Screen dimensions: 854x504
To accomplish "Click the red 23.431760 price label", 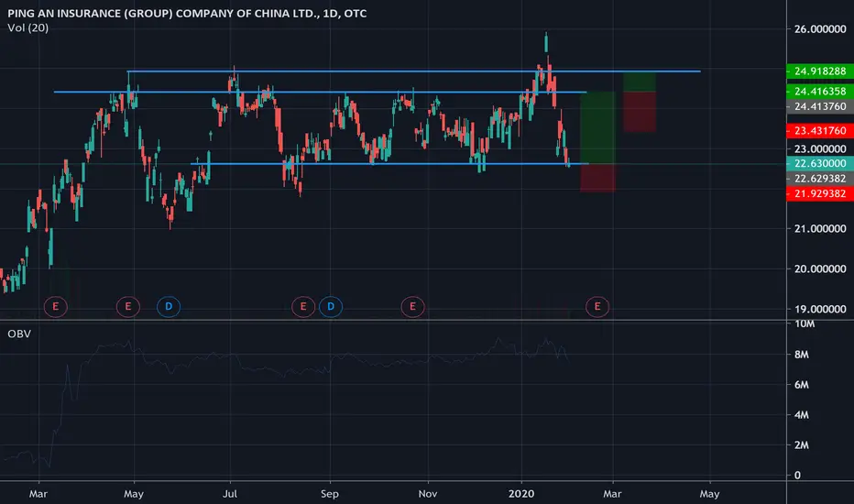I will click(x=820, y=131).
